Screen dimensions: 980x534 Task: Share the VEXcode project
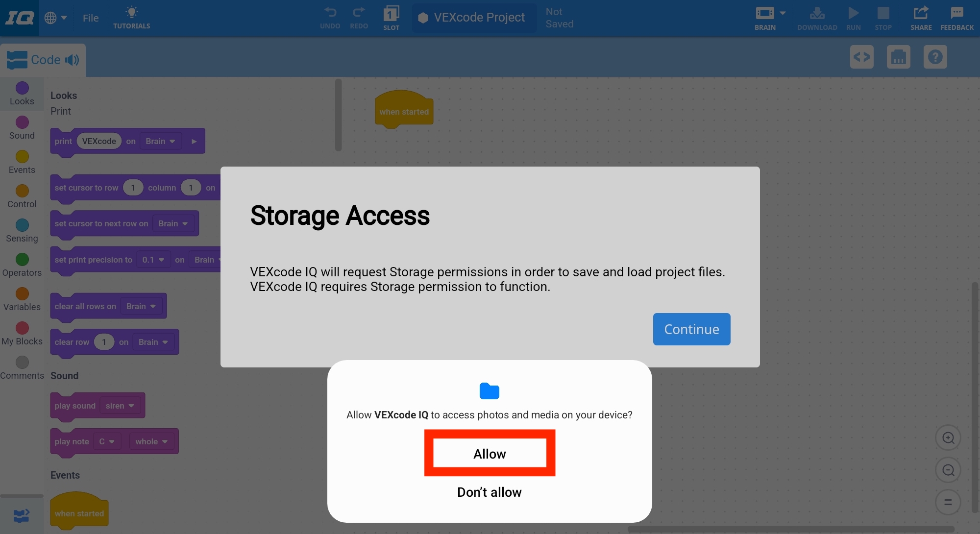click(921, 18)
